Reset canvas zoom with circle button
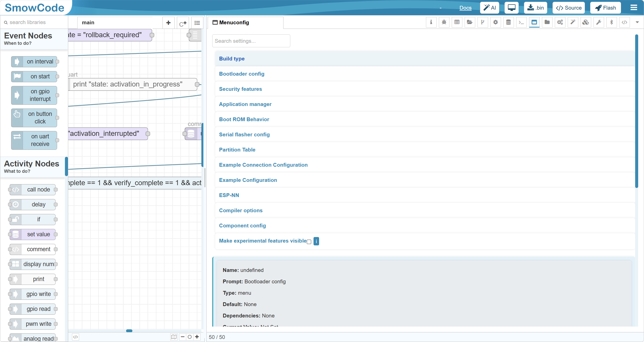Viewport: 644px width, 342px height. 189,337
